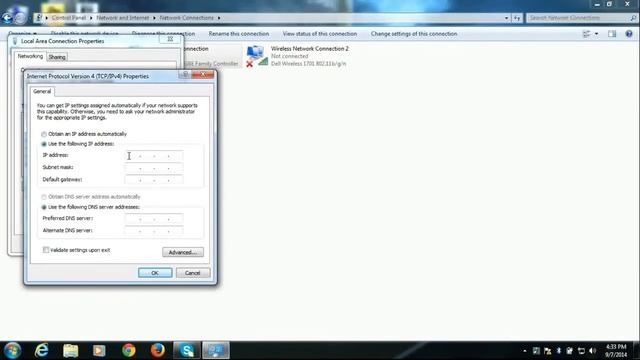Open Windows Media Player on taskbar
Viewport: 640px width, 360px height.
click(x=99, y=351)
